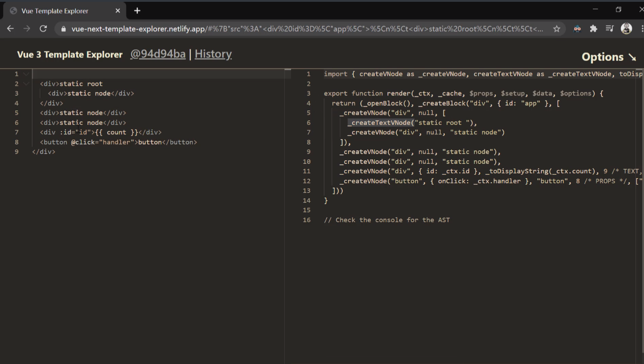Click the import createVNode line

[x=483, y=74]
